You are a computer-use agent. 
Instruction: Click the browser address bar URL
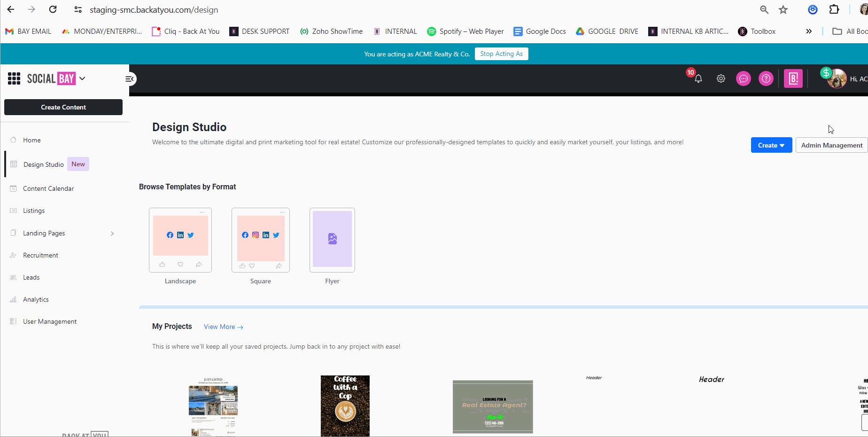pyautogui.click(x=154, y=10)
